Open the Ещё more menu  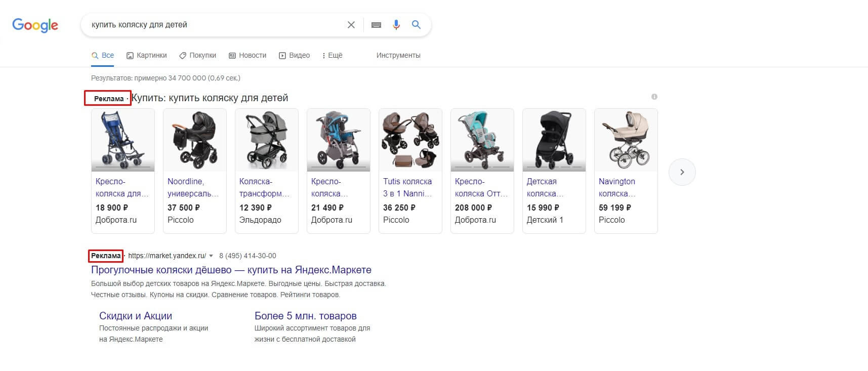point(332,55)
